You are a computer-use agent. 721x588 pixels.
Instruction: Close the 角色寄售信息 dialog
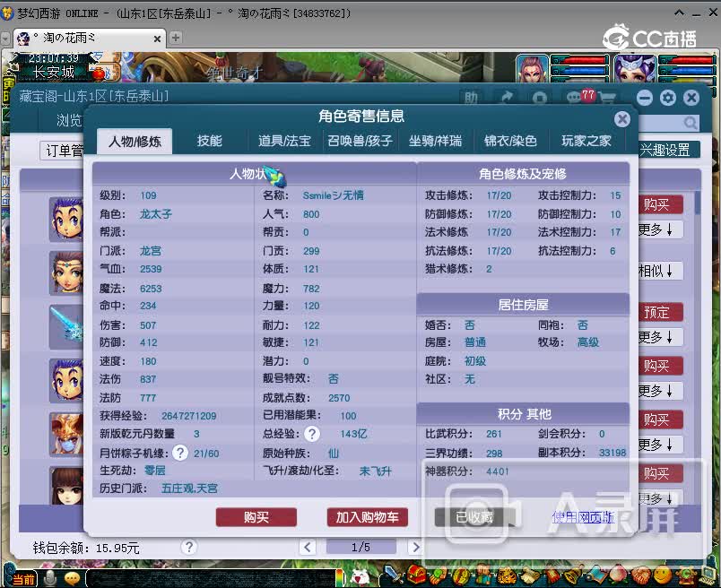[621, 119]
